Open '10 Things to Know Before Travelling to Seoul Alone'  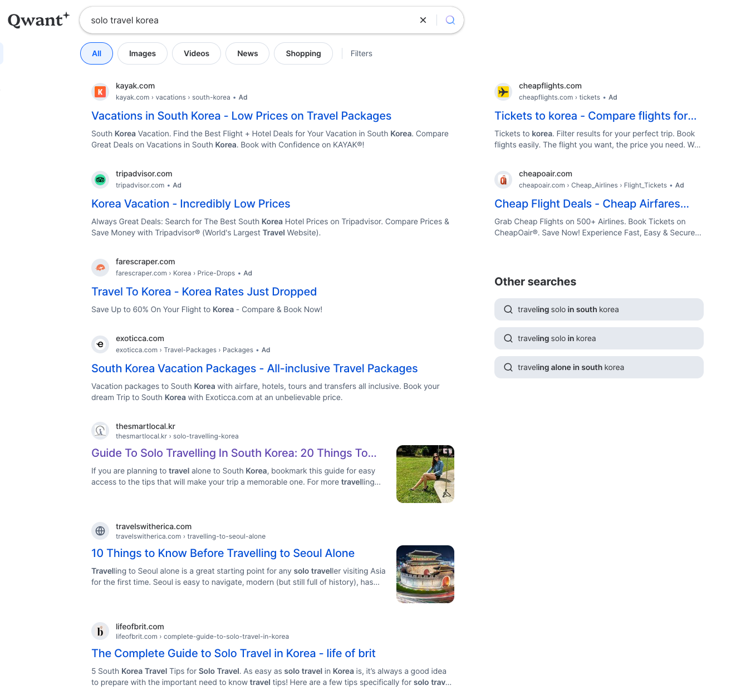(x=223, y=553)
